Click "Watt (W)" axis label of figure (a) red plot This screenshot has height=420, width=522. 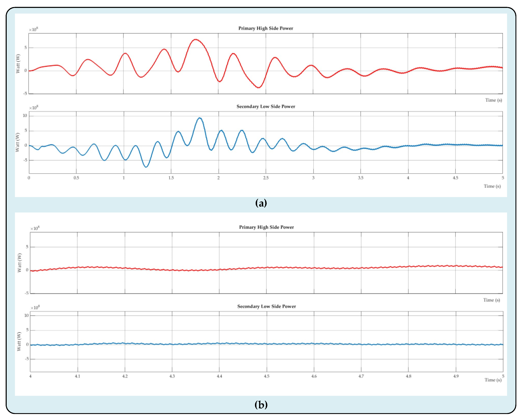(18, 64)
